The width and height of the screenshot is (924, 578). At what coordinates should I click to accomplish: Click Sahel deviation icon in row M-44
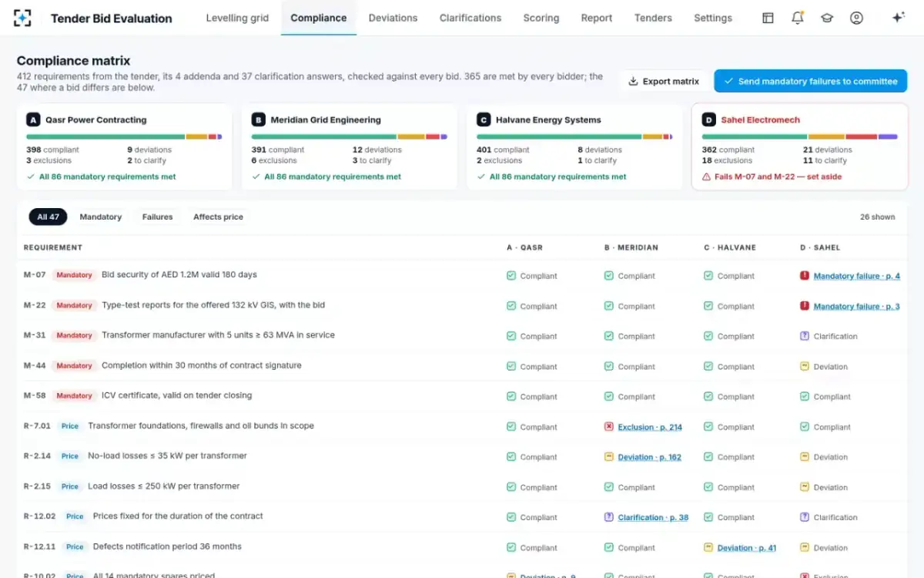coord(805,366)
